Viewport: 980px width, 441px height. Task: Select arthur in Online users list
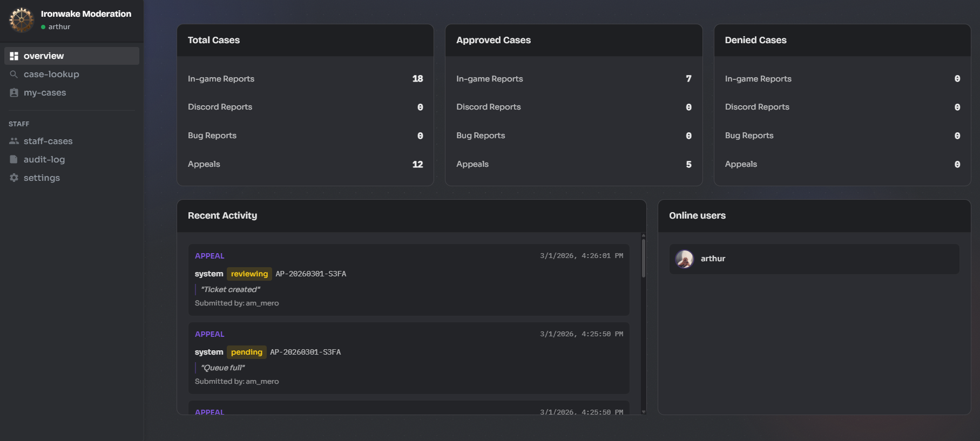(814, 259)
